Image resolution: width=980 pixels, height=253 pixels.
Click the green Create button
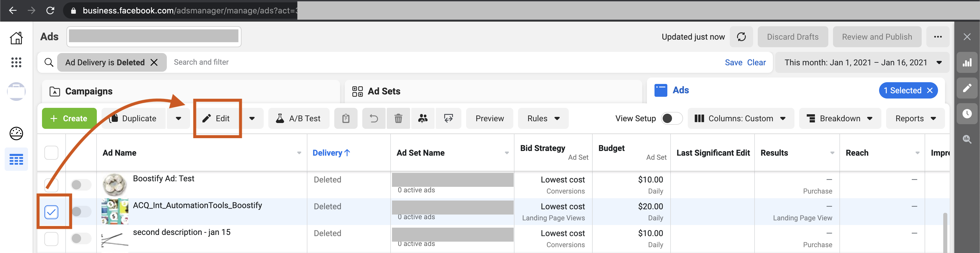[x=69, y=119]
